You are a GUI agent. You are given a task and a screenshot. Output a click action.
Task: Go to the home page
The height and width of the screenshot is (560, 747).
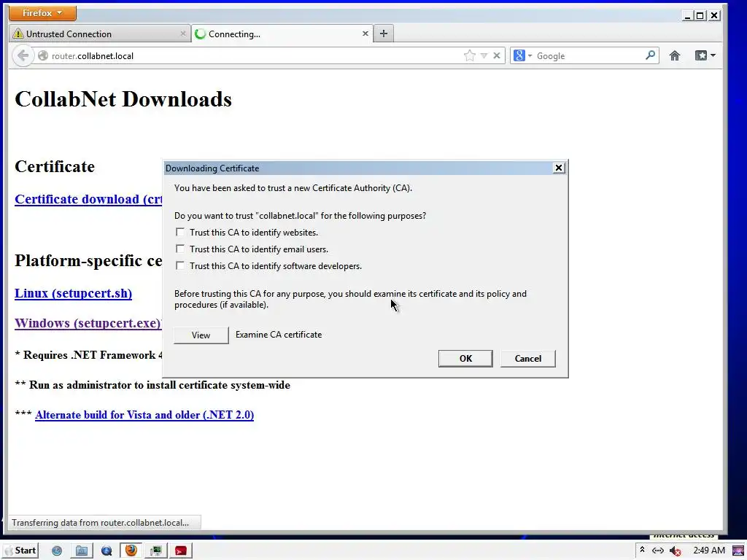tap(675, 55)
